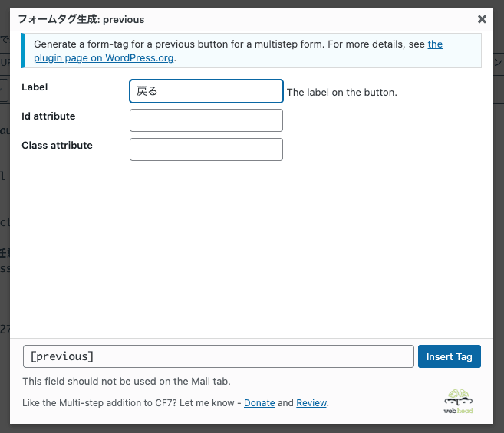Click the blue left border of info notice
This screenshot has width=504, height=433.
coord(24,51)
